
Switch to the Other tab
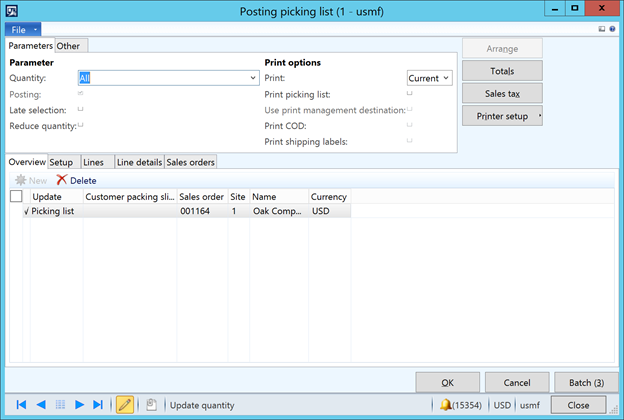(69, 46)
